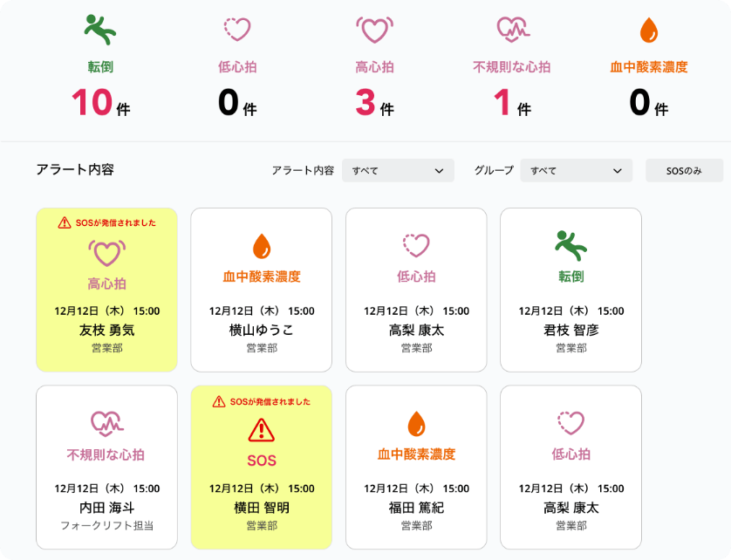
Task: Click the blood oxygen (血中酸素濃度) droplet summary icon
Action: pos(649,31)
